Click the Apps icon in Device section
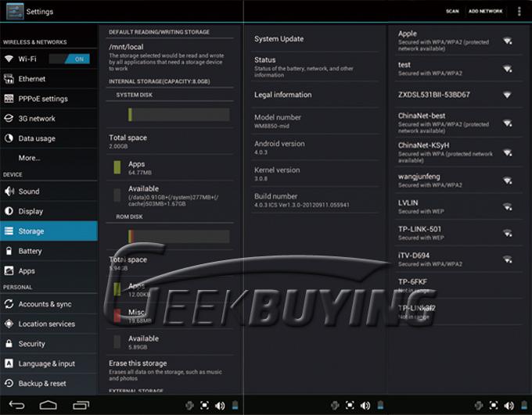 [9, 270]
